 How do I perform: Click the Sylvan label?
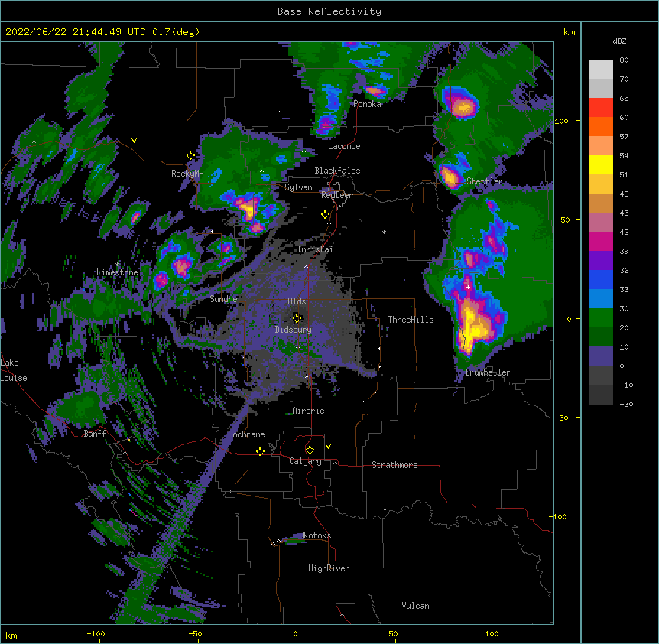(x=298, y=187)
